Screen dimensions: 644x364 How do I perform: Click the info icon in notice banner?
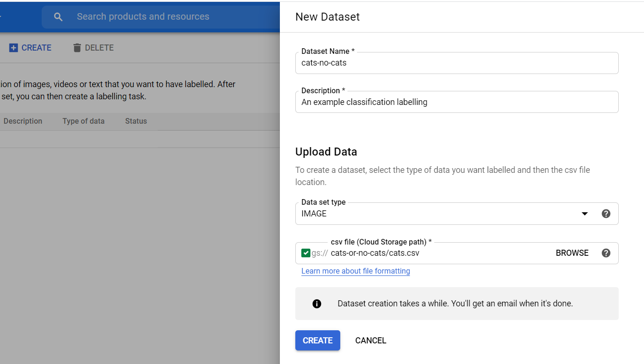coord(317,304)
